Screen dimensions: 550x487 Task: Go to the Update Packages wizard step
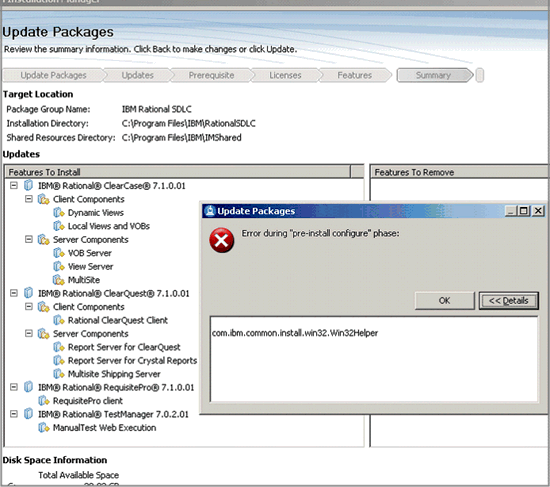click(53, 75)
